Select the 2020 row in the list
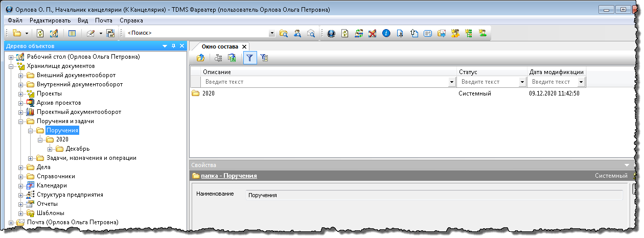Image resolution: width=644 pixels, height=238 pixels. (x=210, y=93)
